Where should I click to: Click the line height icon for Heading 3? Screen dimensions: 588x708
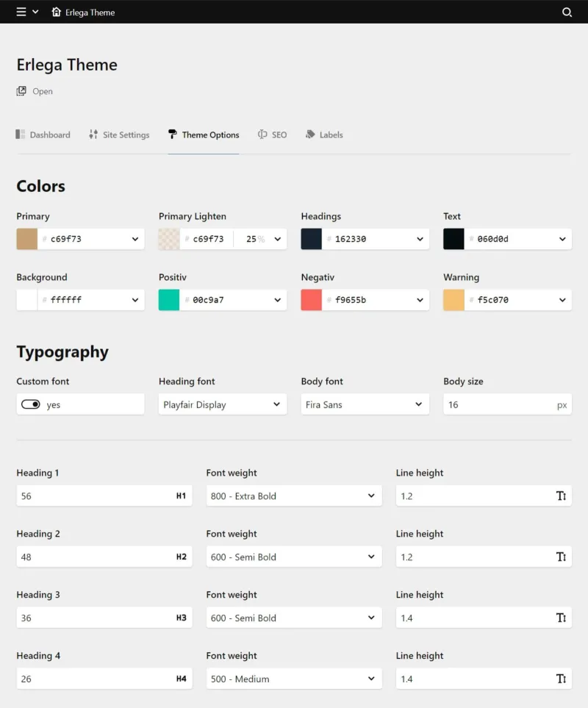tap(562, 618)
